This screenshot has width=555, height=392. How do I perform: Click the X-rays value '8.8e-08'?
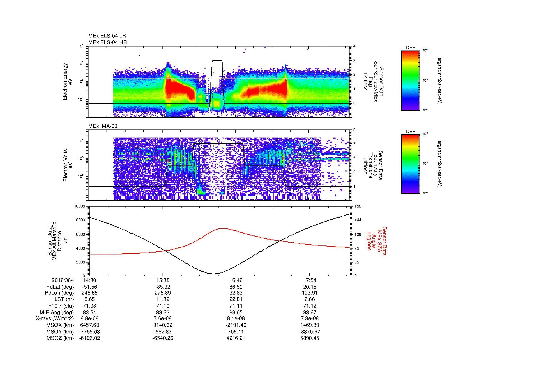coord(89,318)
